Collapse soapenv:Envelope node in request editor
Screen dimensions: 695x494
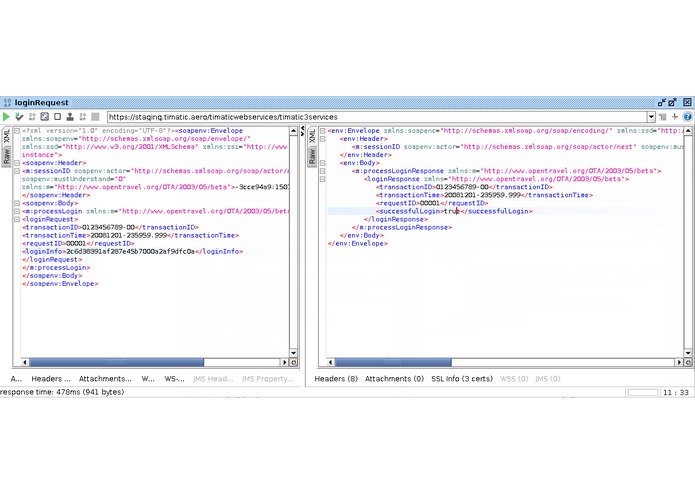tap(17, 131)
